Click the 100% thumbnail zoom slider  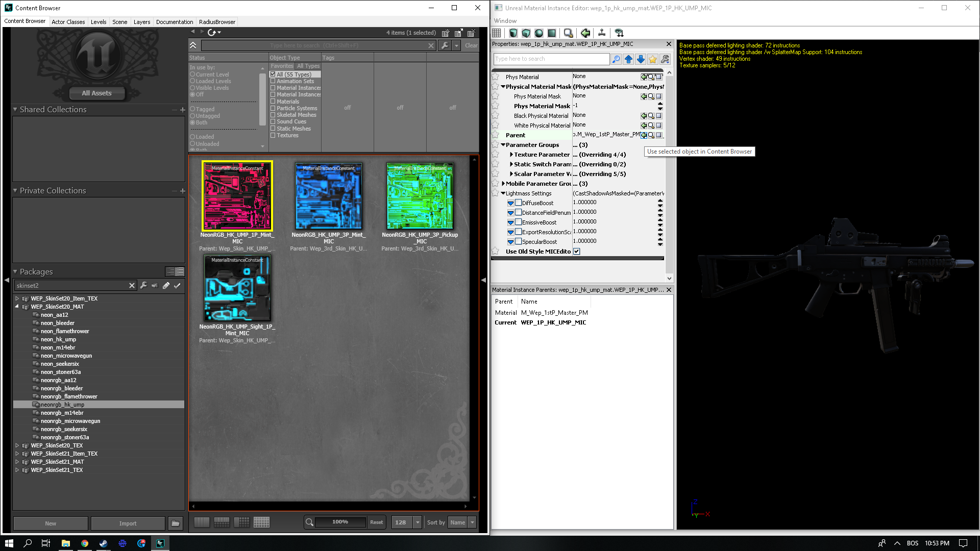pyautogui.click(x=340, y=522)
